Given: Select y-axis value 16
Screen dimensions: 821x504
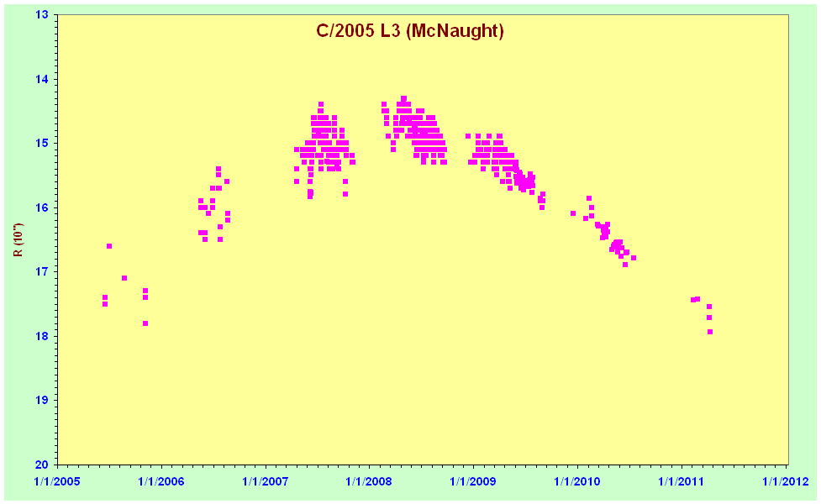Looking at the screenshot, I should pos(42,207).
